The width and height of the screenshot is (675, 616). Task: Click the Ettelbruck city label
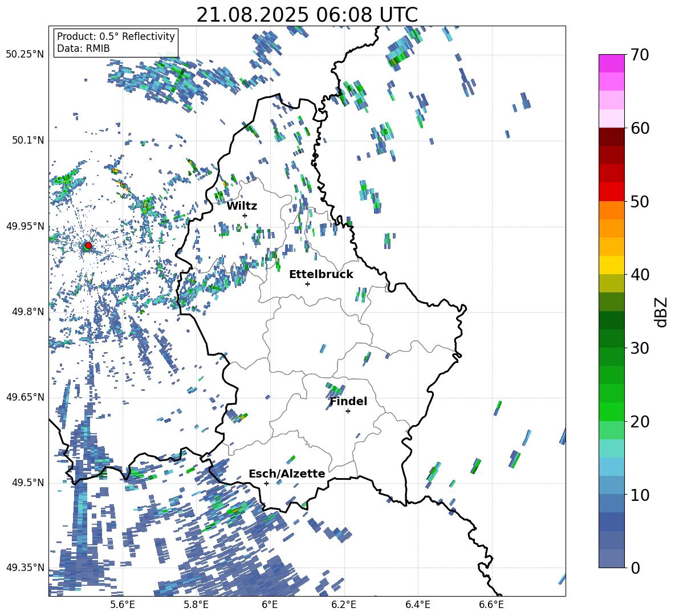[321, 275]
